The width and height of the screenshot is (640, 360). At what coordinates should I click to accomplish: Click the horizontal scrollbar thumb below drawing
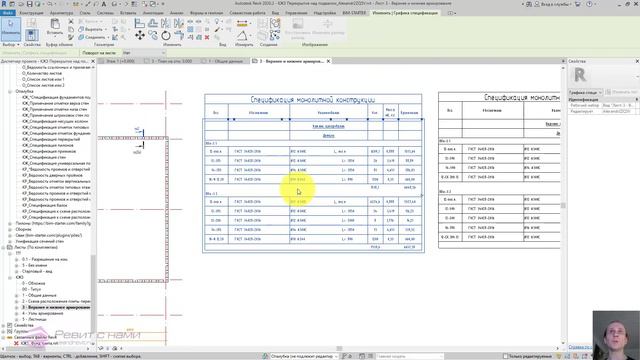point(339,349)
